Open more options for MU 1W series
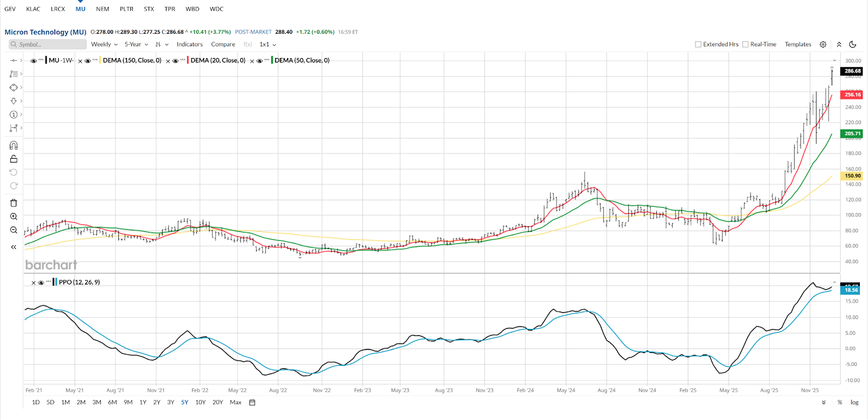The width and height of the screenshot is (868, 420). pos(41,60)
